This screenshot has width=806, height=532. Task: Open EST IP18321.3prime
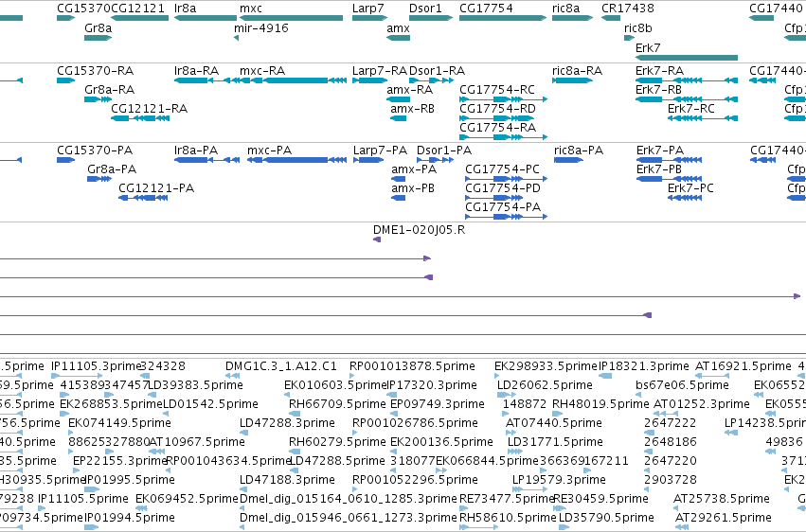click(x=644, y=366)
